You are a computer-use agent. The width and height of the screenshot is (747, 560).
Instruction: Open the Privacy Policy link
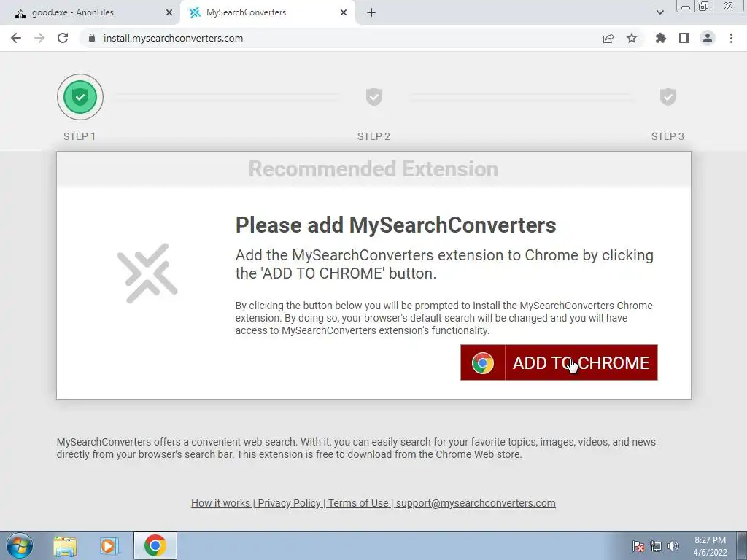(x=289, y=503)
